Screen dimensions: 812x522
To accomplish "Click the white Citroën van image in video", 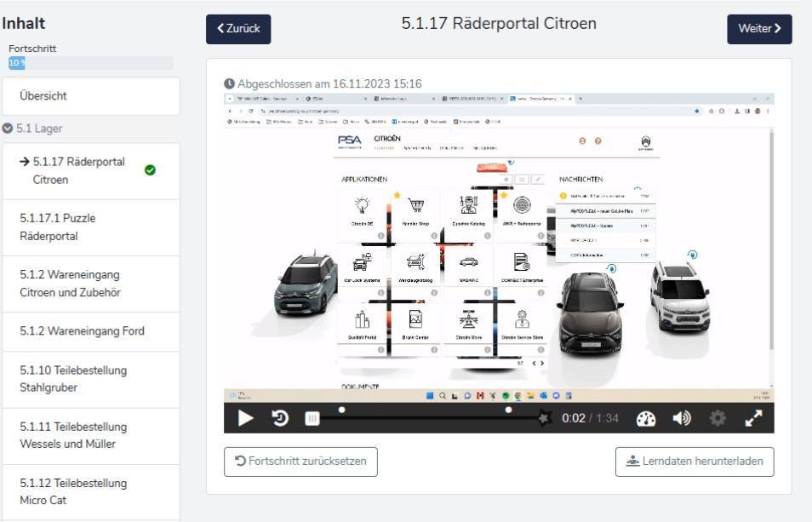I will [x=680, y=296].
